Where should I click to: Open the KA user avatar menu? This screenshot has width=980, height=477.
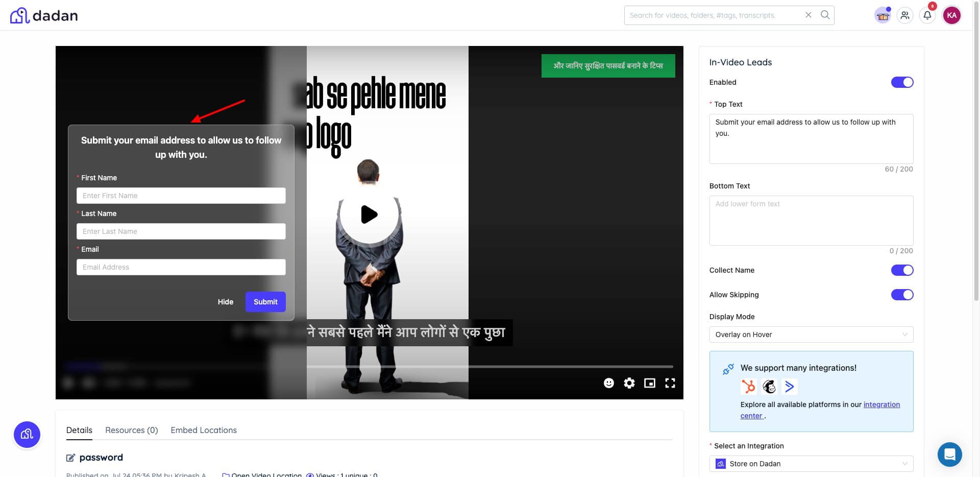(x=951, y=15)
